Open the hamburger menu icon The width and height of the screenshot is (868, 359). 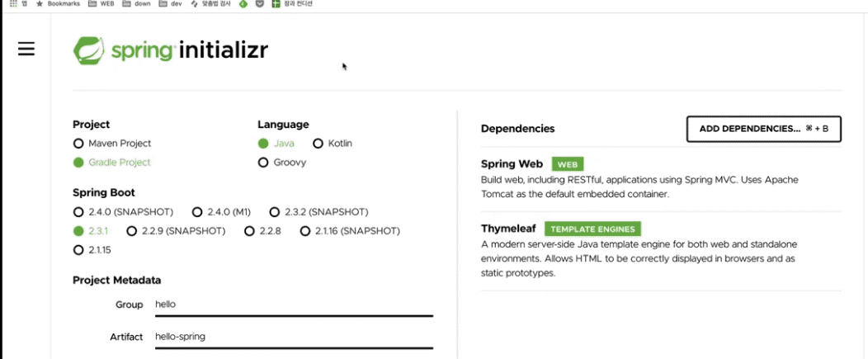(26, 49)
